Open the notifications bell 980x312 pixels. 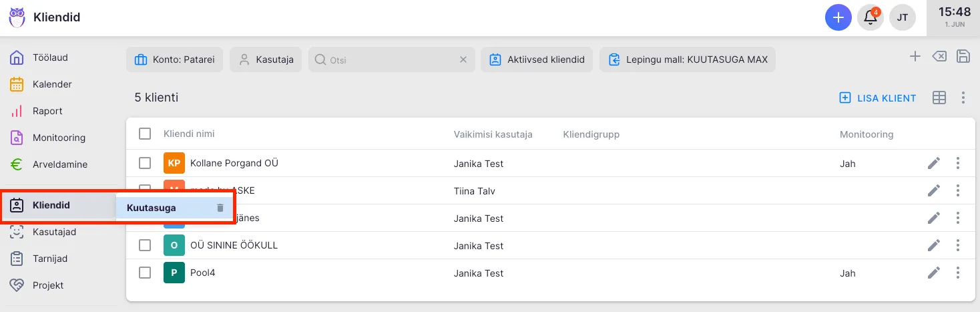point(871,17)
